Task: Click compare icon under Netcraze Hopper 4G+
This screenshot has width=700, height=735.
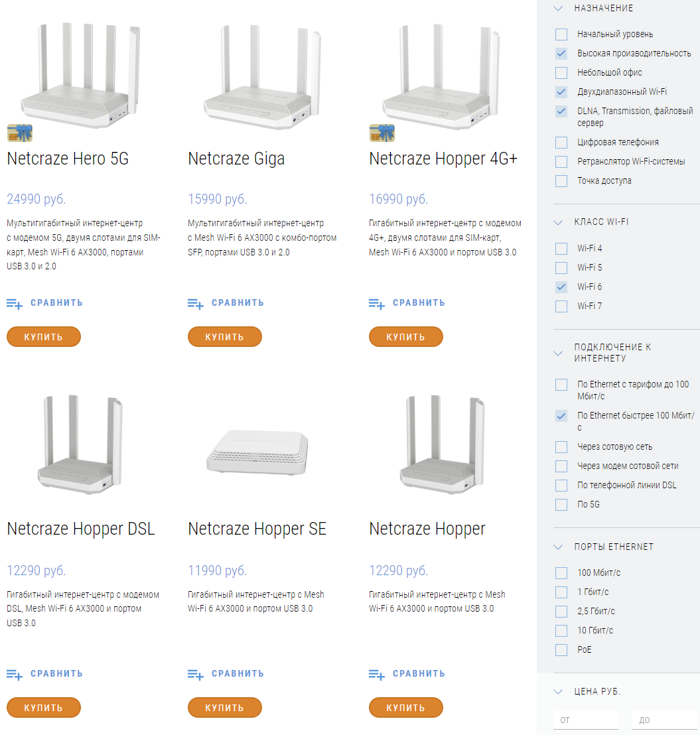Action: [x=377, y=304]
